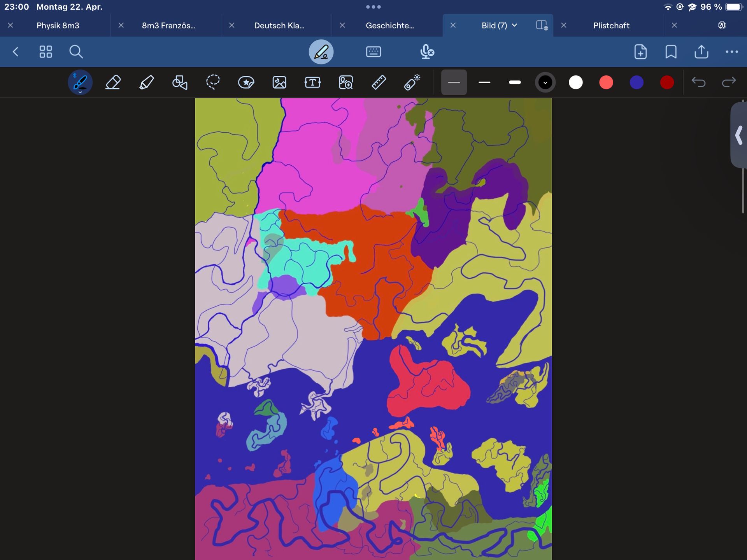Undo the last stroke

point(698,82)
